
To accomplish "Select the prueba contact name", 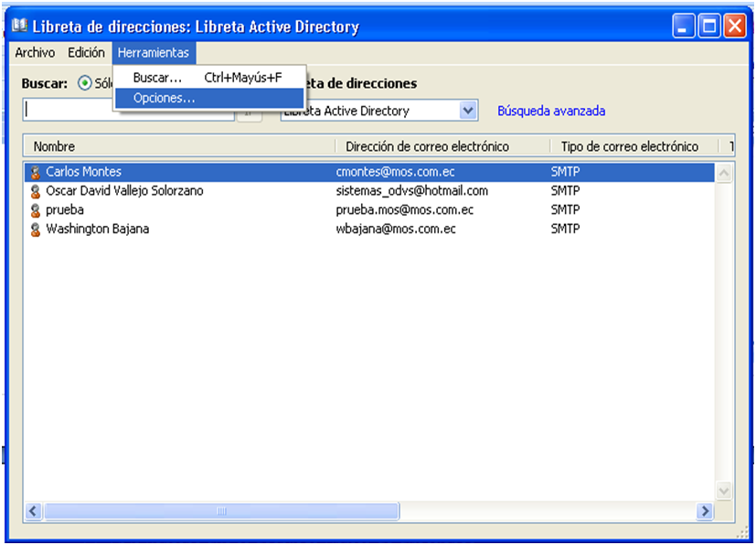I will click(x=65, y=210).
